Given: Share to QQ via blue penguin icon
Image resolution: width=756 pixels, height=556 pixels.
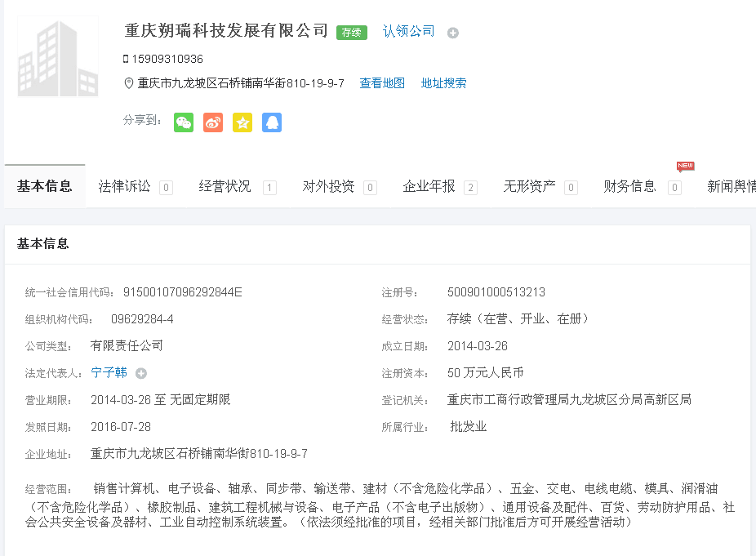Looking at the screenshot, I should (x=272, y=122).
